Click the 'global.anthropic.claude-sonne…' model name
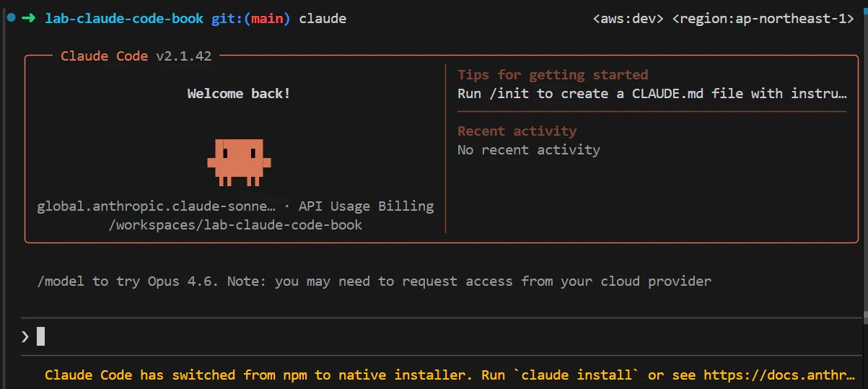The height and width of the screenshot is (389, 868). click(x=156, y=206)
